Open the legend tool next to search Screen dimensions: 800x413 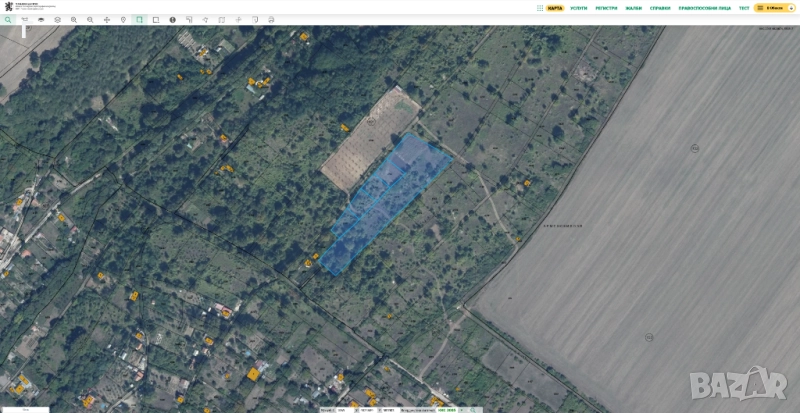tap(24, 20)
